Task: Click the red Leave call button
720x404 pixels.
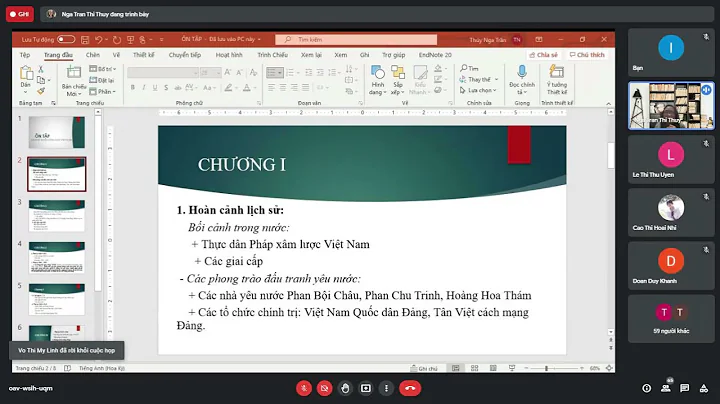Action: tap(410, 388)
